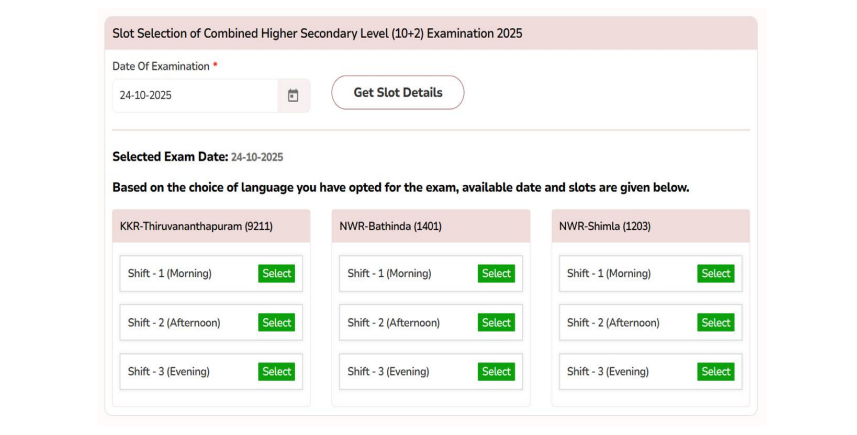Click the NWR-Bathinda (1401) header text

coord(390,226)
